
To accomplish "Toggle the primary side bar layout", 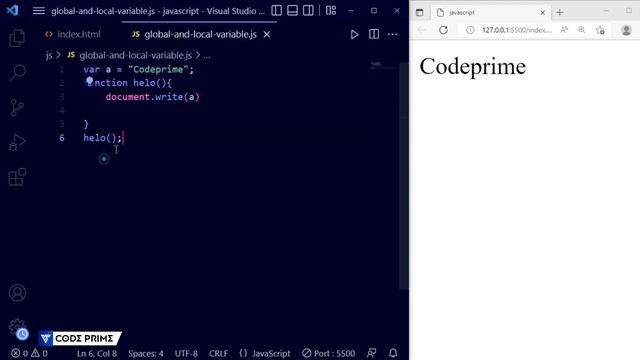I will pyautogui.click(x=276, y=11).
